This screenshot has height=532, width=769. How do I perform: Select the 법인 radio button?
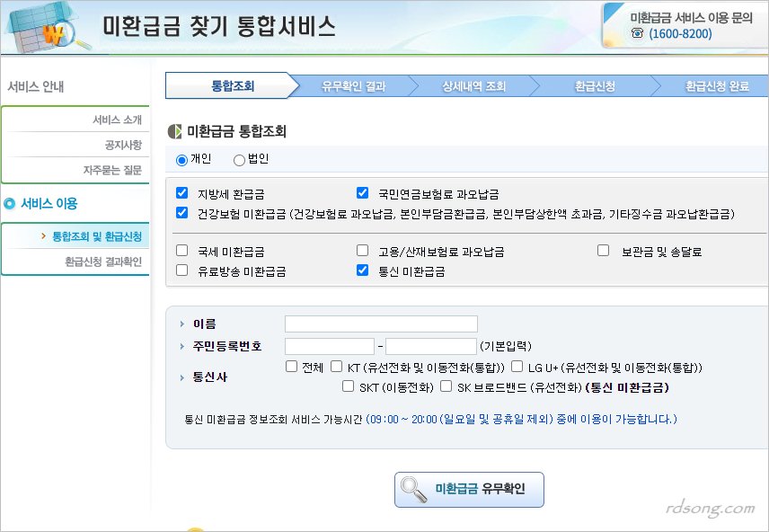pyautogui.click(x=239, y=160)
